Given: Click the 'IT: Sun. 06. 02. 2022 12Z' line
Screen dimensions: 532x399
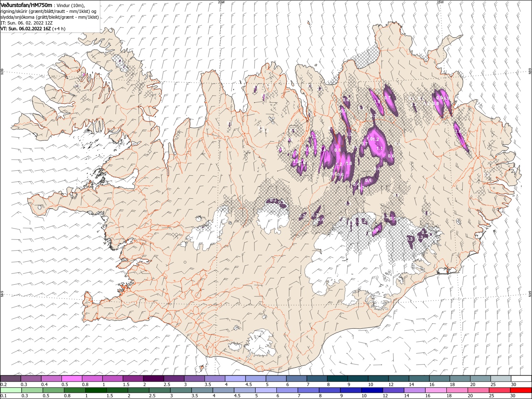Looking at the screenshot, I should point(26,23).
